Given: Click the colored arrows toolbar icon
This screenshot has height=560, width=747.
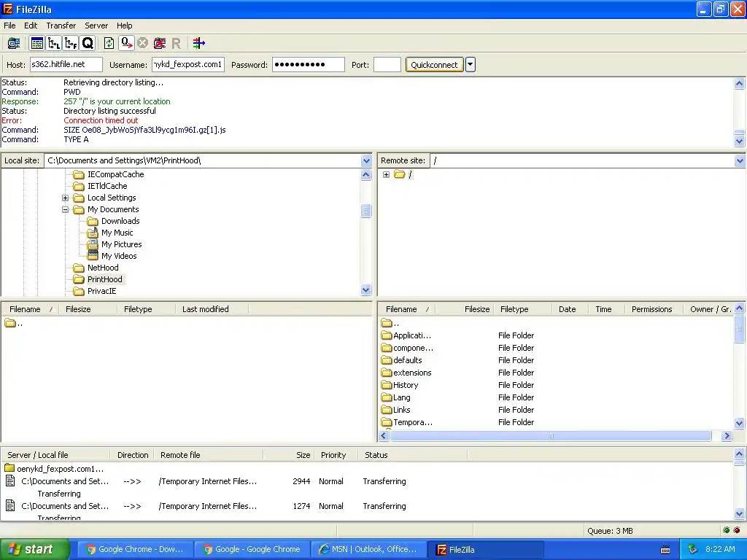Looking at the screenshot, I should click(x=198, y=43).
